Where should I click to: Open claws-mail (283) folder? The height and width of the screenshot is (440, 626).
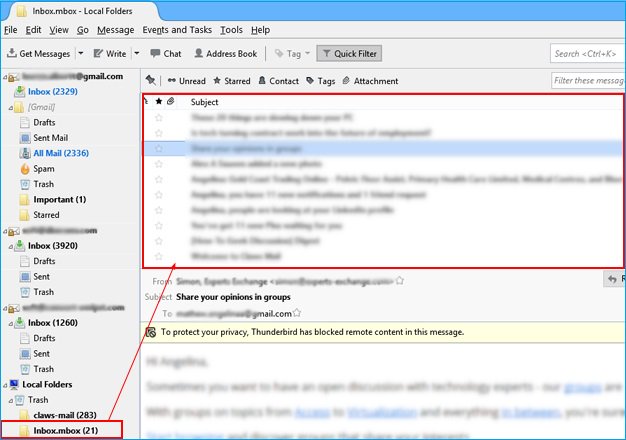coord(65,415)
